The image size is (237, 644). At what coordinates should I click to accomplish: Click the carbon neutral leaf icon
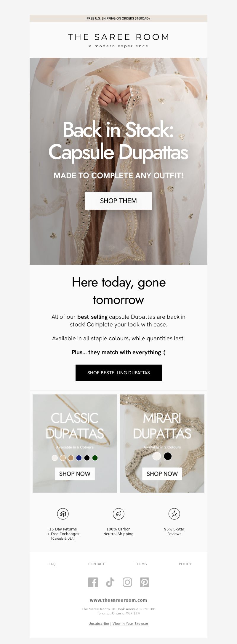point(118,514)
